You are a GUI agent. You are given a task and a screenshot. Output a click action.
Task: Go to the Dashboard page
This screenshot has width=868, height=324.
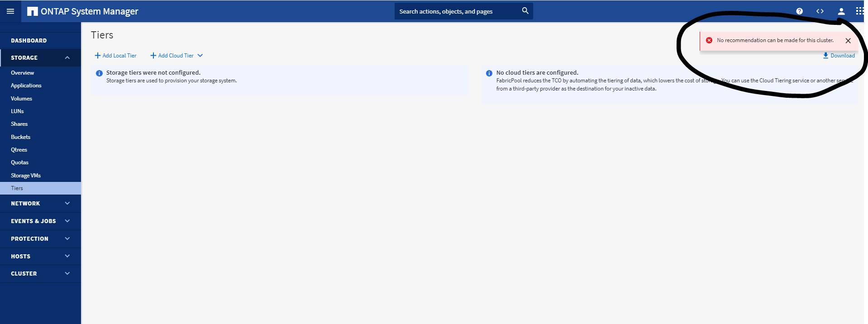point(29,41)
